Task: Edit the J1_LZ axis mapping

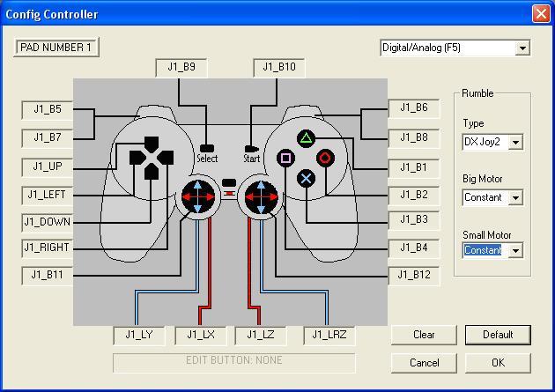Action: tap(261, 335)
